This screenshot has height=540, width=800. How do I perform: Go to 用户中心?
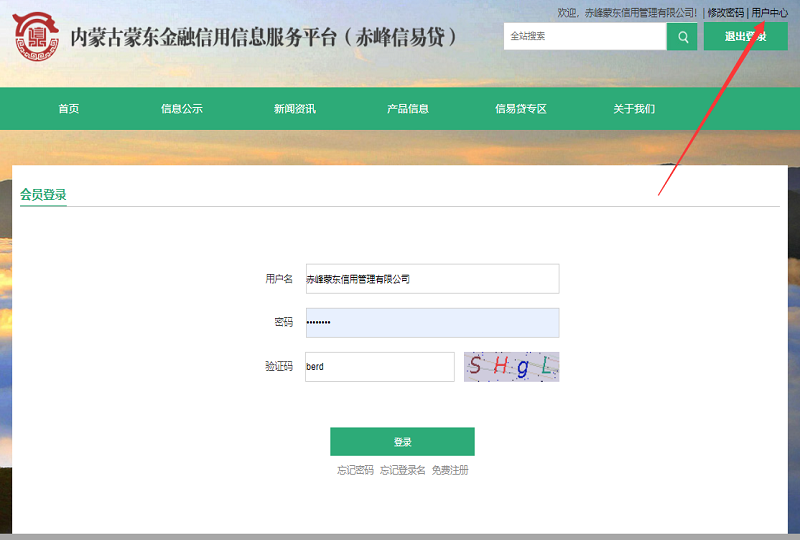point(769,12)
